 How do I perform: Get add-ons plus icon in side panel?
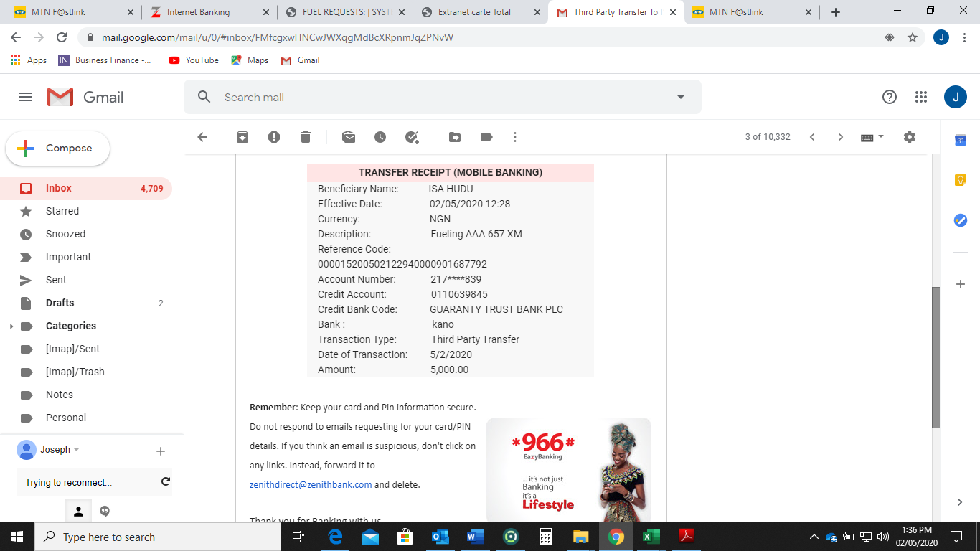(961, 284)
